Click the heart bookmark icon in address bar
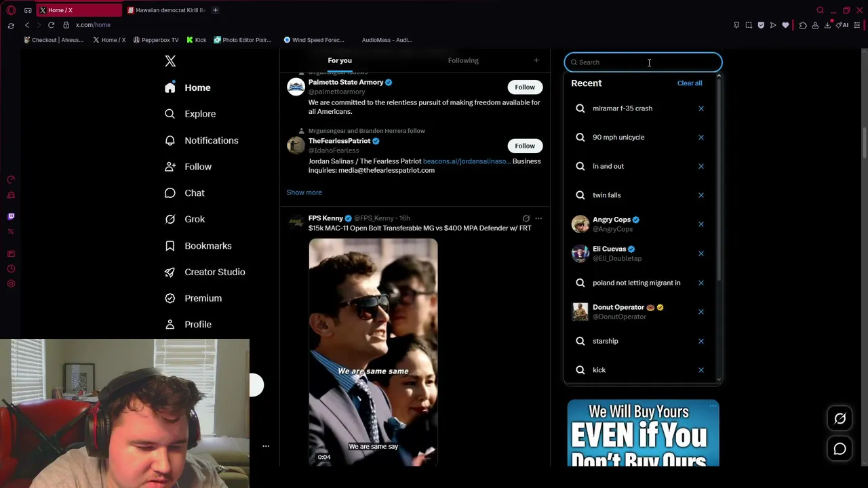 [x=785, y=25]
